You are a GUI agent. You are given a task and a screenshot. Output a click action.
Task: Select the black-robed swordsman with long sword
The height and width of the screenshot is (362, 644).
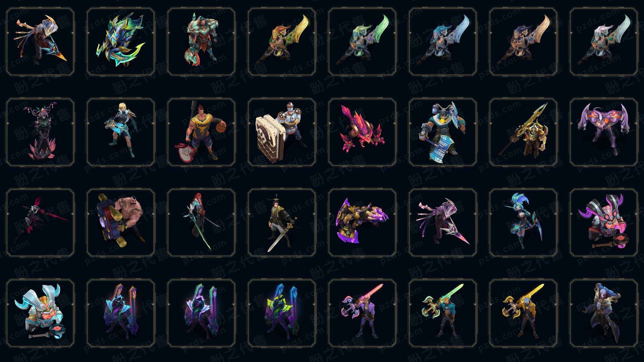[x=282, y=223]
